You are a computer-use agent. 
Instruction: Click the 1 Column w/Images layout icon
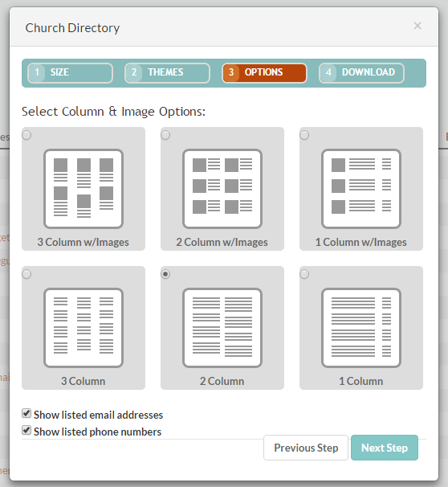click(361, 189)
